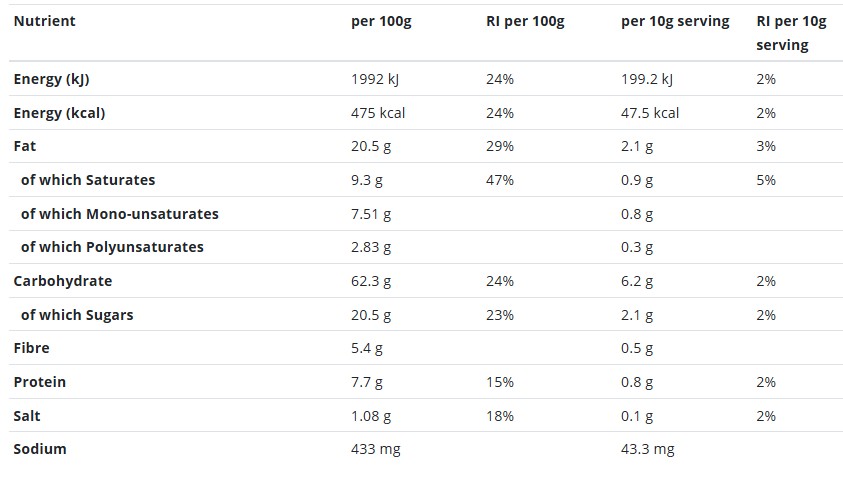Screen dimensions: 843x482
Task: Select the Fat row label
Action: [25, 146]
